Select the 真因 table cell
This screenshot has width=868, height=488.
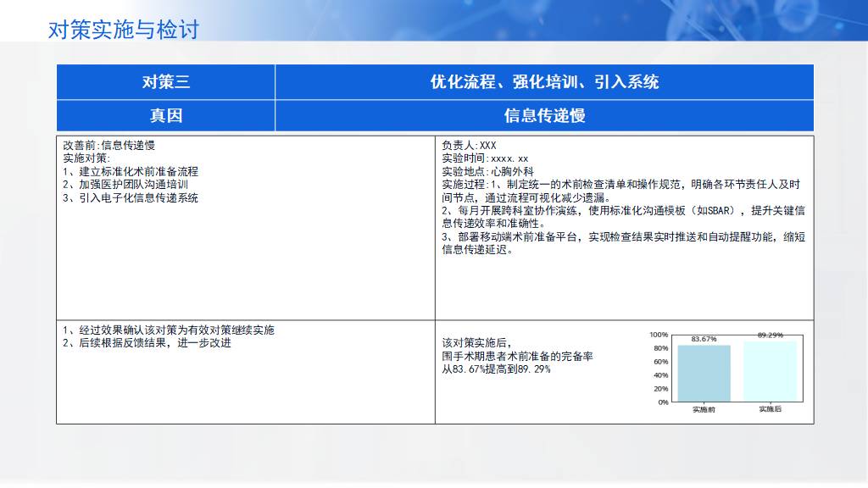pyautogui.click(x=166, y=115)
